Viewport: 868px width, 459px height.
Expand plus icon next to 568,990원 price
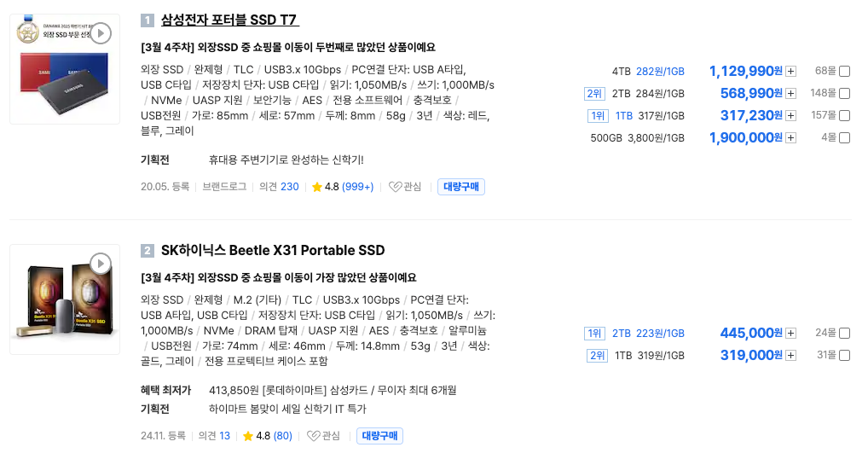791,94
